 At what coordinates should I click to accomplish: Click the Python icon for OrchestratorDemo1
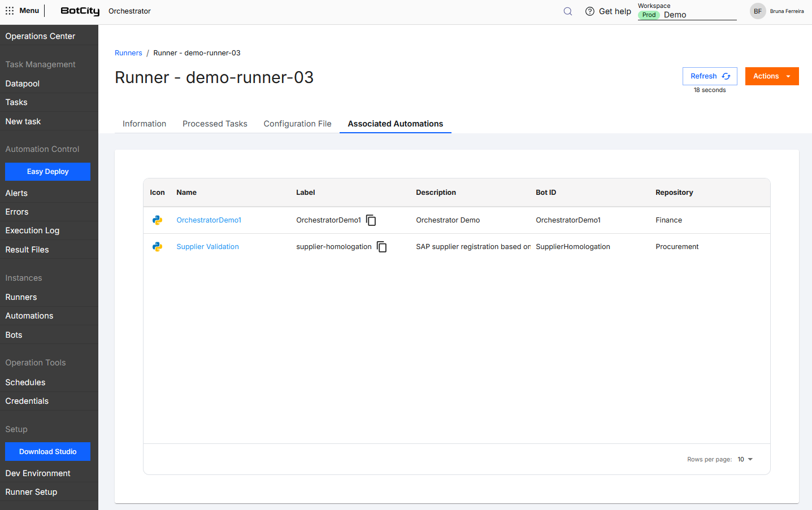click(x=158, y=220)
